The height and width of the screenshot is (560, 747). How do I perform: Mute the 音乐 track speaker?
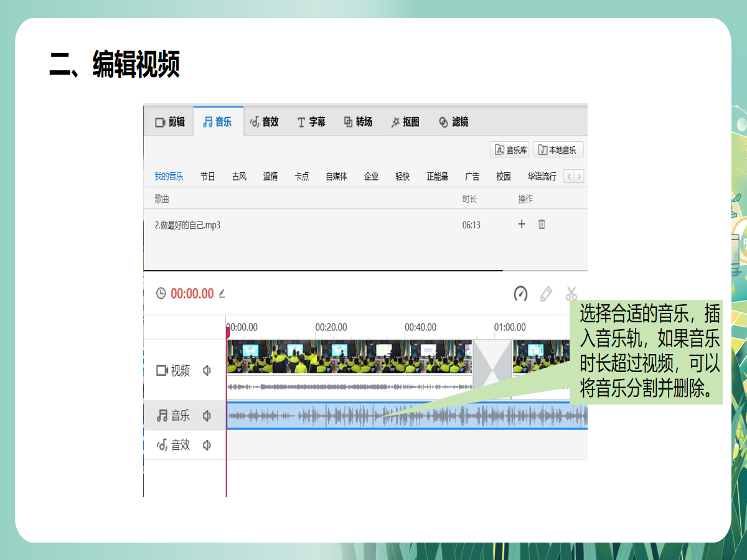[x=208, y=416]
